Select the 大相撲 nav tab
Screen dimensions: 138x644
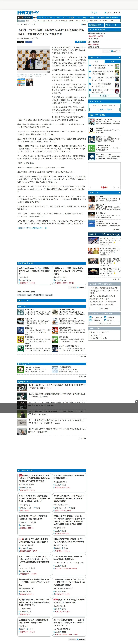point(71,17)
